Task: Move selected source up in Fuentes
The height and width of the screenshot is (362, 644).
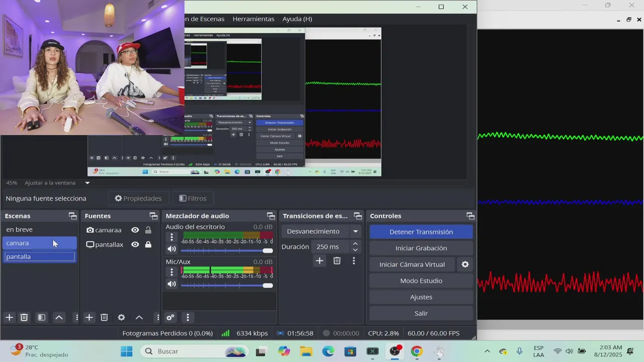Action: (x=139, y=317)
